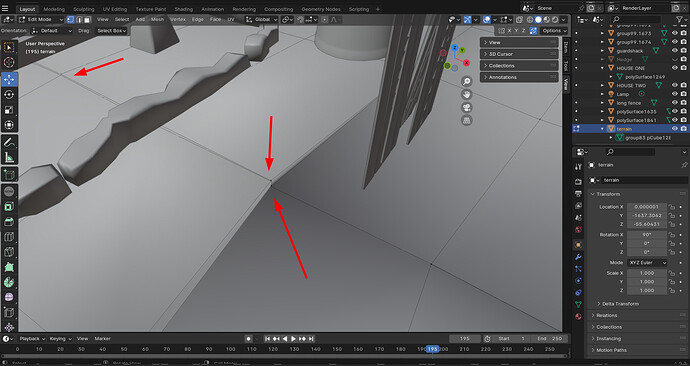Viewport: 690px width, 366px height.
Task: Hide HOUSE ONE in viewport
Action: (675, 68)
